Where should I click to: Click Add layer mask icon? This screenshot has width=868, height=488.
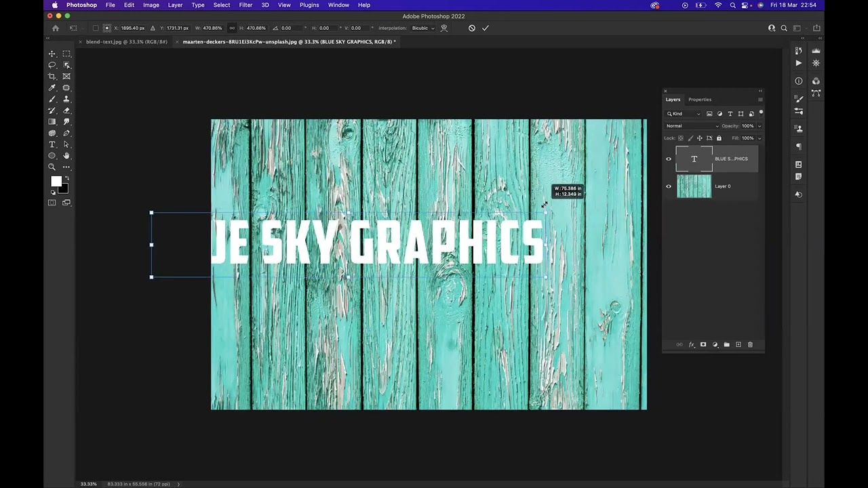click(703, 345)
